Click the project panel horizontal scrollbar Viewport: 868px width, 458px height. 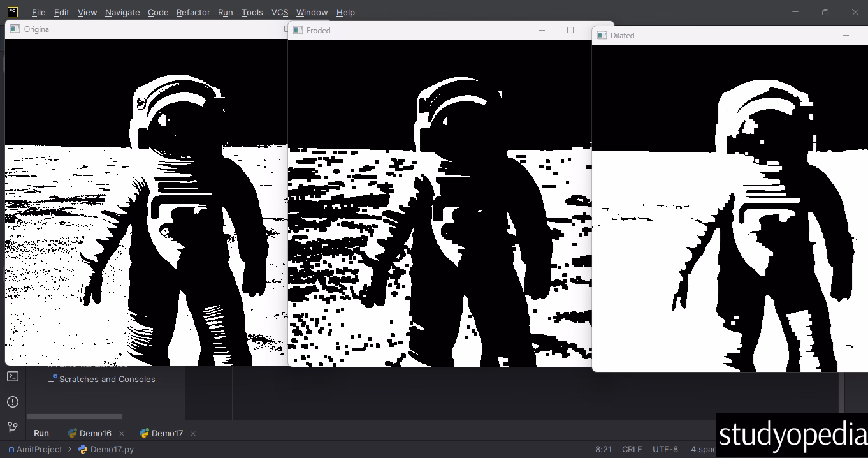(75, 417)
